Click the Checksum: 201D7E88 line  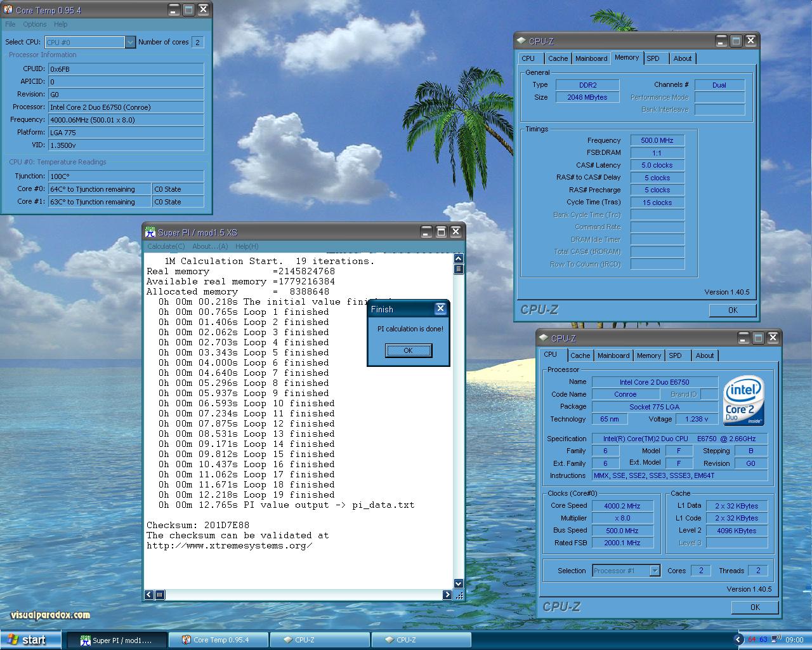pyautogui.click(x=198, y=525)
